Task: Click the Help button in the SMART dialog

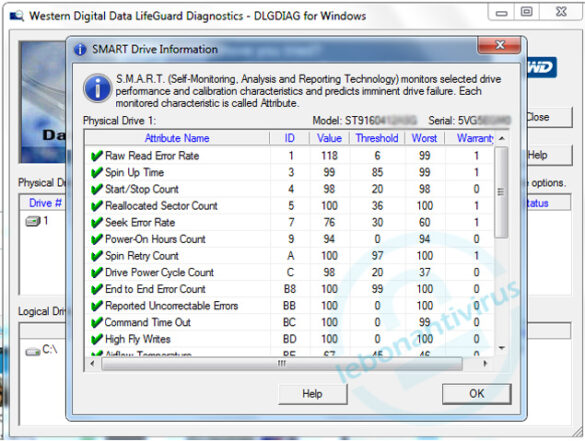Action: [x=313, y=394]
